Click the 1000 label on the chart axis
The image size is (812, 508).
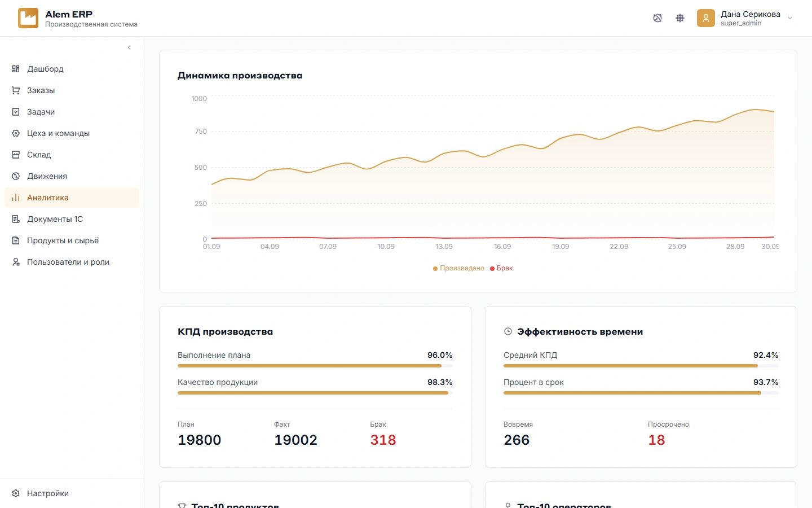click(x=199, y=99)
